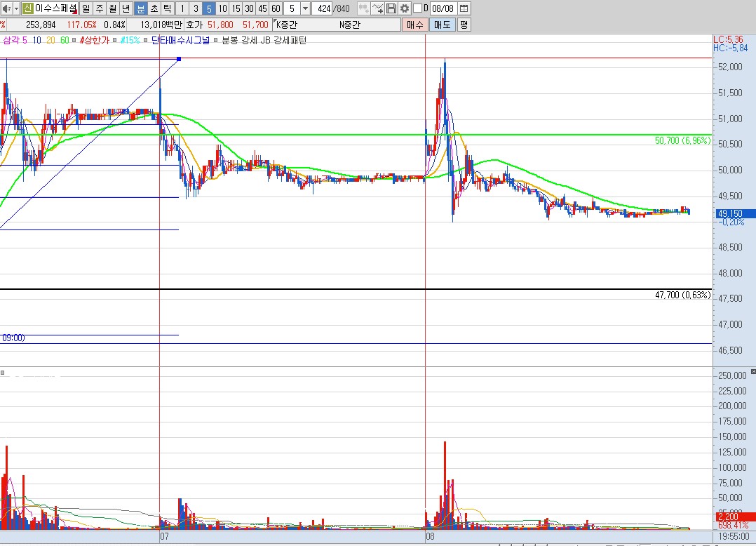Viewport: 756px width, 546px height.
Task: Click the N중간 label
Action: [x=349, y=25]
